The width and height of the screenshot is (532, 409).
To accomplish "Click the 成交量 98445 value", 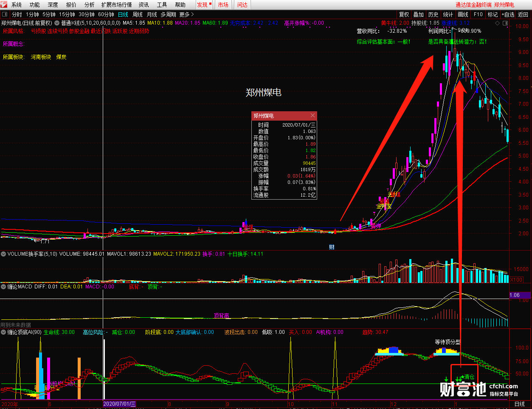I will [309, 163].
